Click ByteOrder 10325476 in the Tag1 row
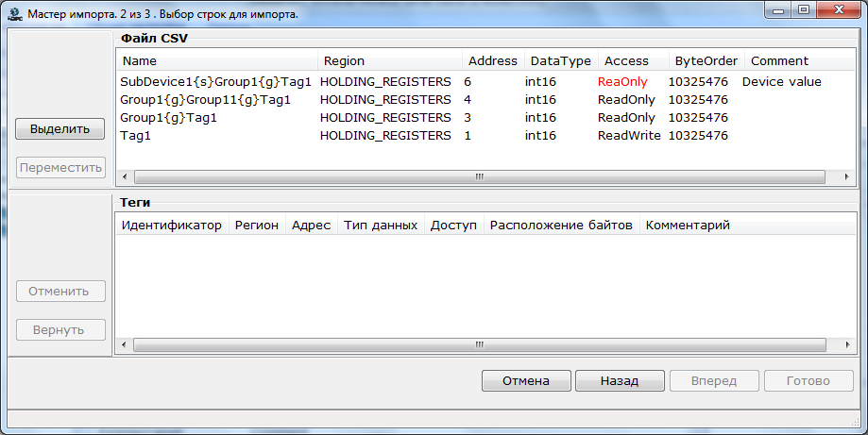 tap(698, 136)
